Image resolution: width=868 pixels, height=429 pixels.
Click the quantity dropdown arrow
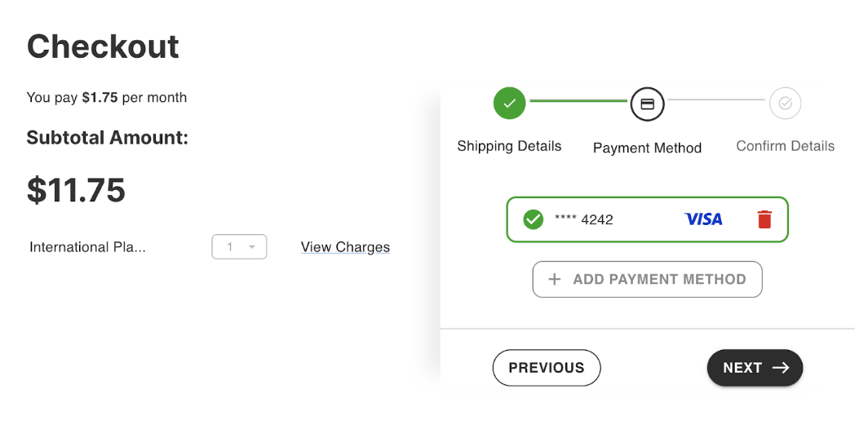click(x=252, y=247)
